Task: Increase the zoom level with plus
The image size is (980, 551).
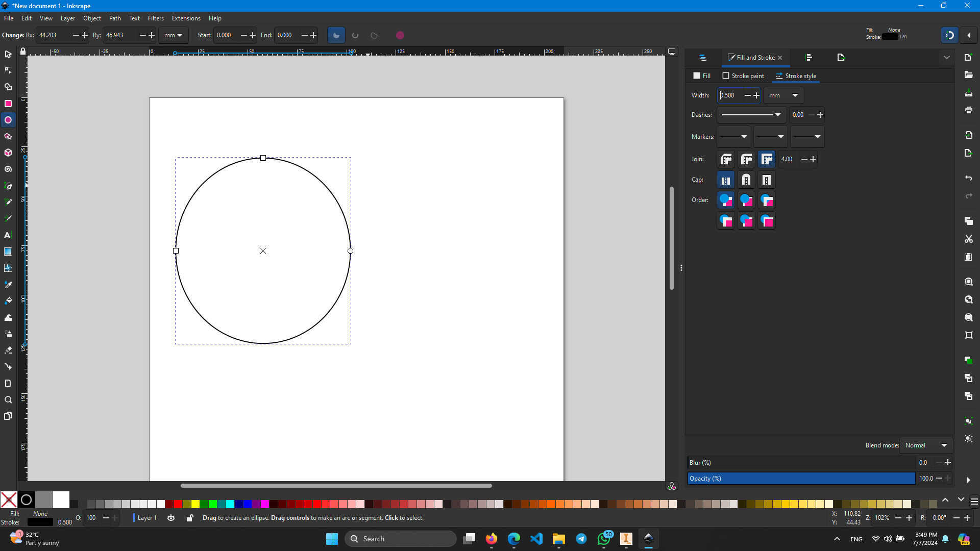Action: (909, 518)
